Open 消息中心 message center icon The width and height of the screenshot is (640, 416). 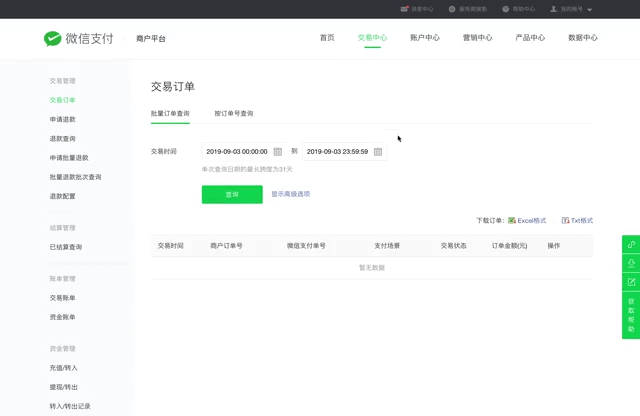(x=405, y=9)
